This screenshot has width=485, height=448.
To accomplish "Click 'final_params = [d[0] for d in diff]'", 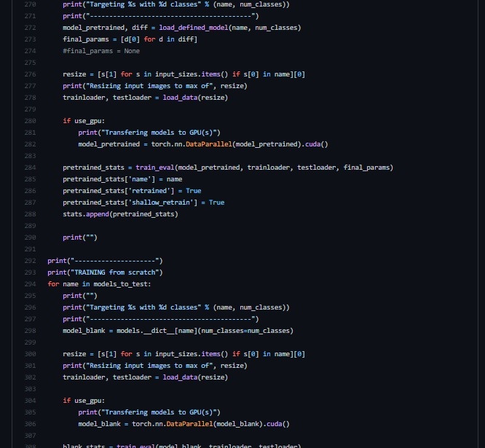I will [130, 39].
